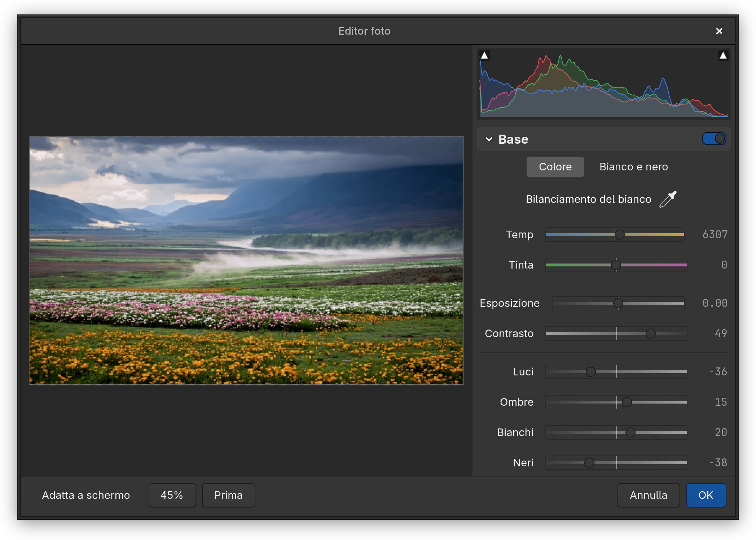
Task: Switch to Bianco e nero mode
Action: pyautogui.click(x=633, y=167)
